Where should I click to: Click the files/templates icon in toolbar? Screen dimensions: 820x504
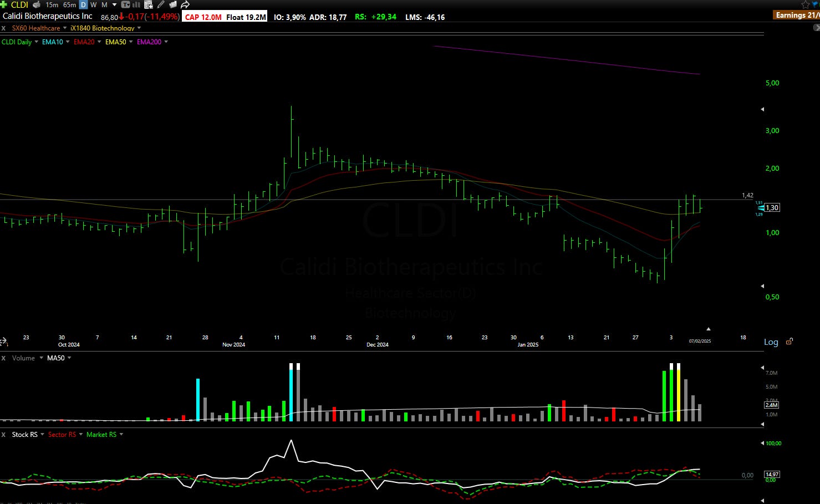[172, 4]
